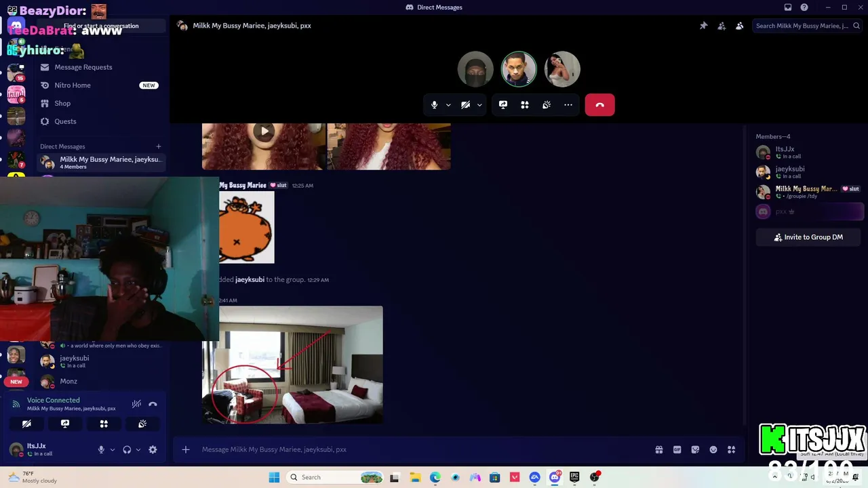Turn on camera from voice panel
This screenshot has width=868, height=488.
[26, 424]
